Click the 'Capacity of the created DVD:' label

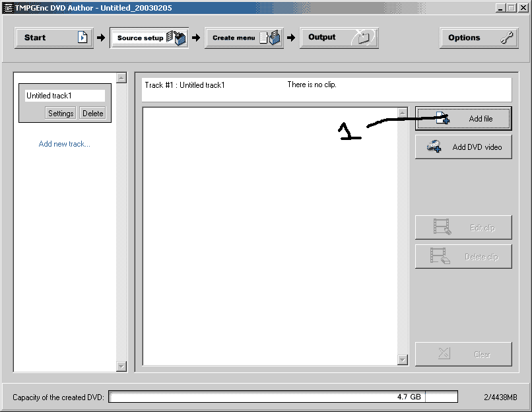(x=58, y=397)
